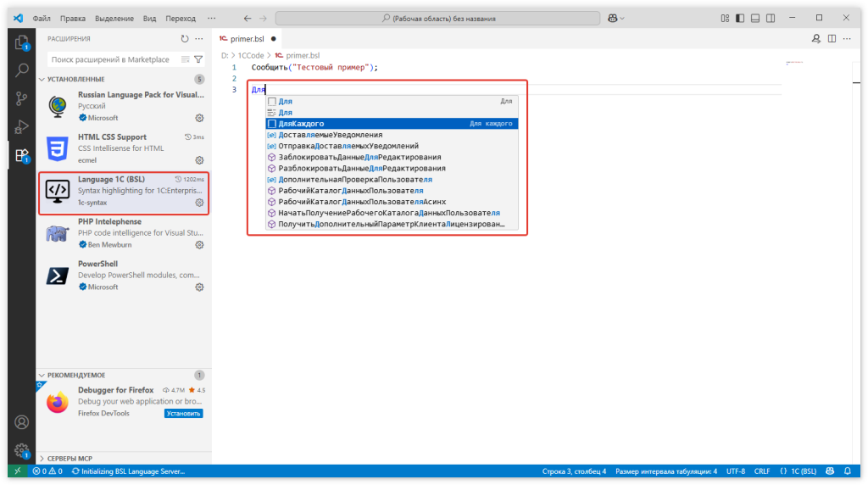Open extensions panel more actions menu
This screenshot has height=485, width=868.
coord(199,39)
